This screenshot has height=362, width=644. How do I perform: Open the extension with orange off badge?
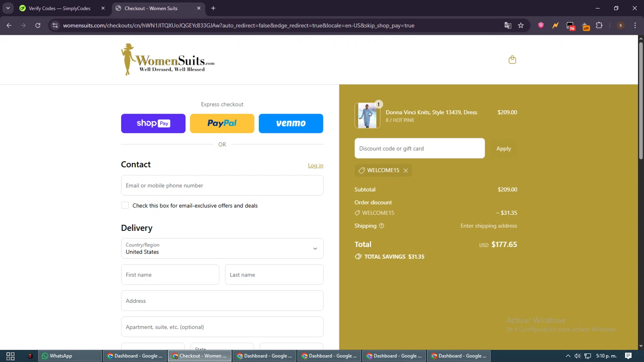point(585,26)
